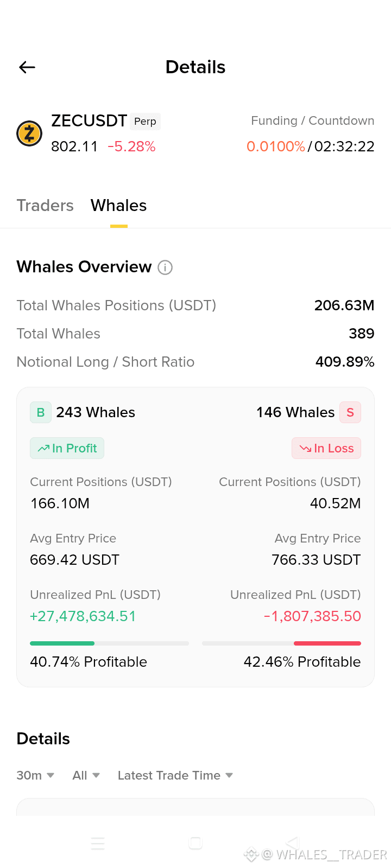Screen dimensions: 391x868
Task: Tap the long unrealized PnL value +27,478,634.51
Action: [83, 616]
